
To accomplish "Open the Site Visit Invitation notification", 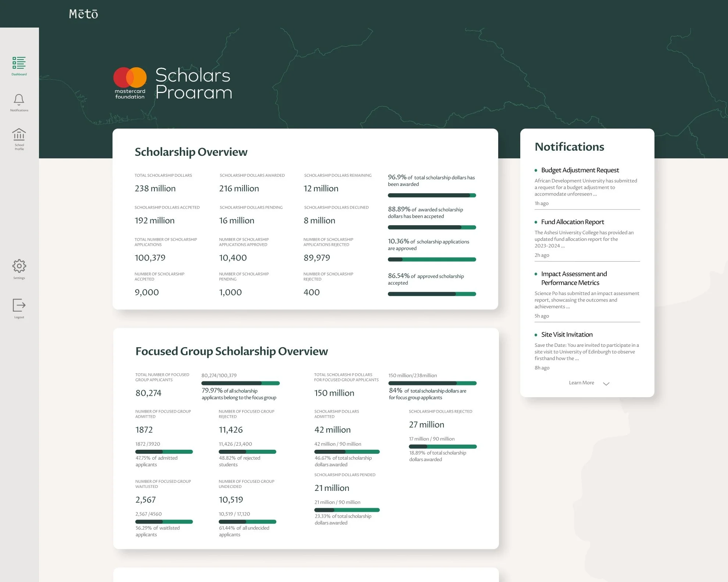I will (567, 335).
